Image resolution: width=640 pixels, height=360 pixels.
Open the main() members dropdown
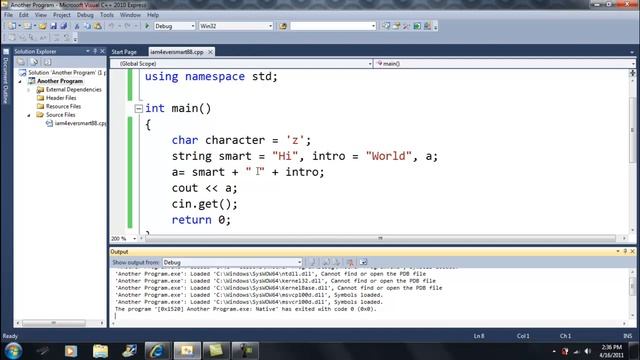[633, 64]
